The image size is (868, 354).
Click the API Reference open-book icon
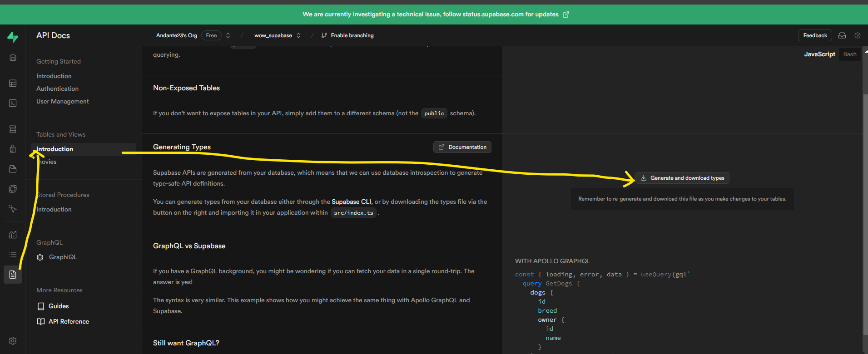[41, 322]
